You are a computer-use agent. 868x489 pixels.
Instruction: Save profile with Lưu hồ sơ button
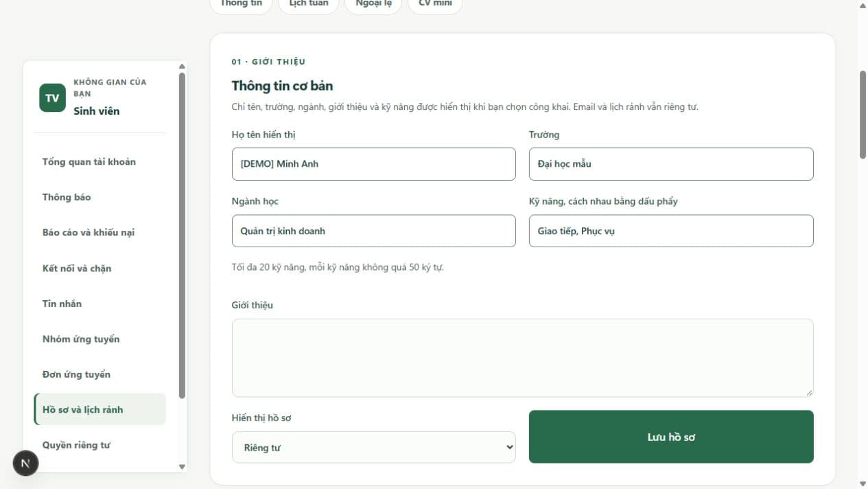click(671, 437)
